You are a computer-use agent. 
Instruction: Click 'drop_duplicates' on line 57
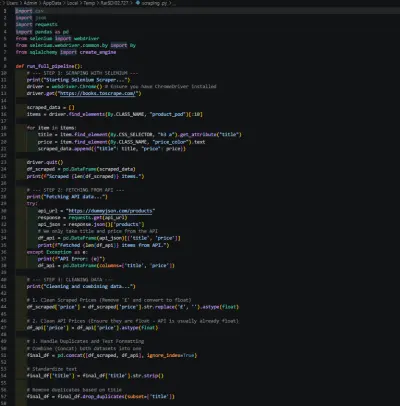[x=103, y=397]
